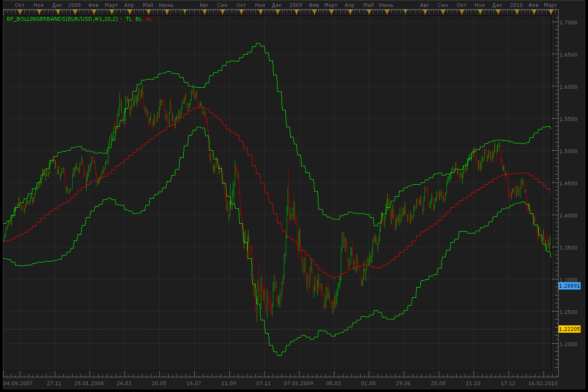This screenshot has width=588, height=392.
Task: Select the green BL line label
Action: coord(139,19)
